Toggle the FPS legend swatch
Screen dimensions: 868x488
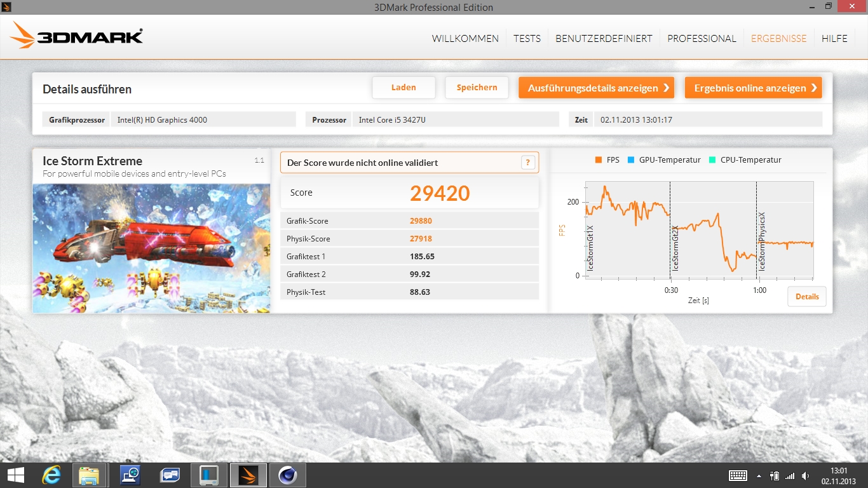tap(598, 160)
